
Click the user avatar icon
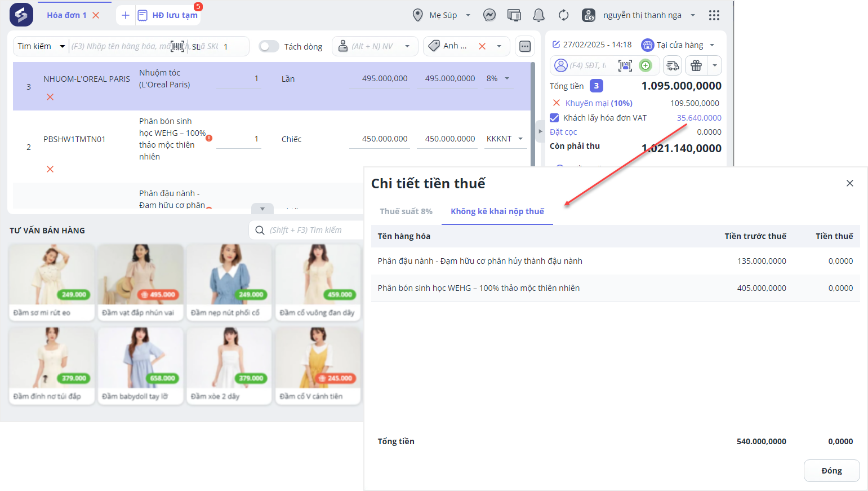[589, 15]
